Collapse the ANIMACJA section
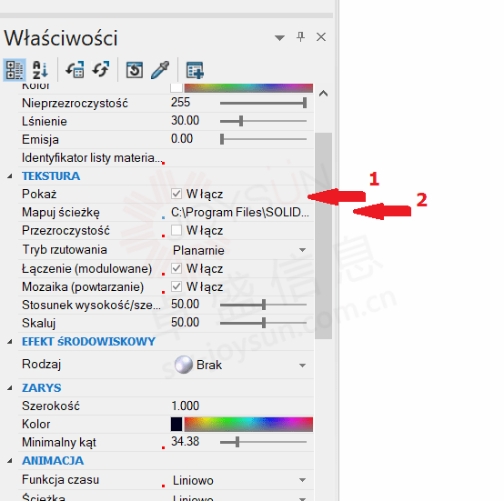The image size is (504, 502). pyautogui.click(x=10, y=461)
